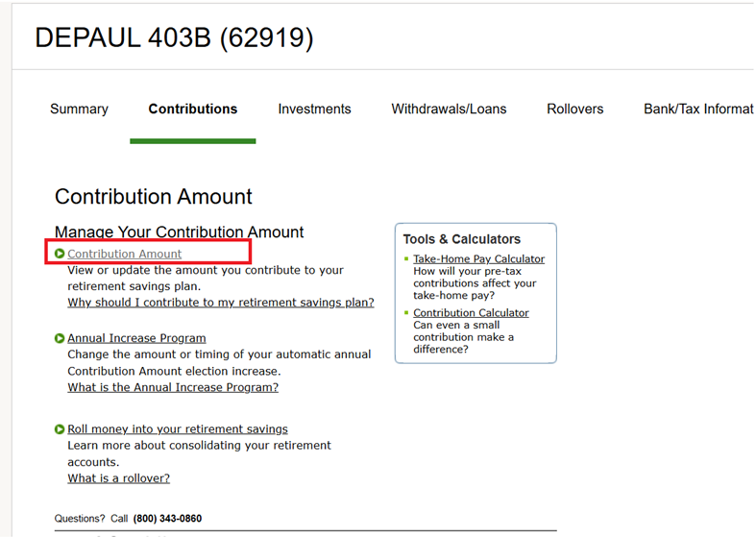
Task: Launch the Take-Home Pay Calculator
Action: tap(478, 259)
